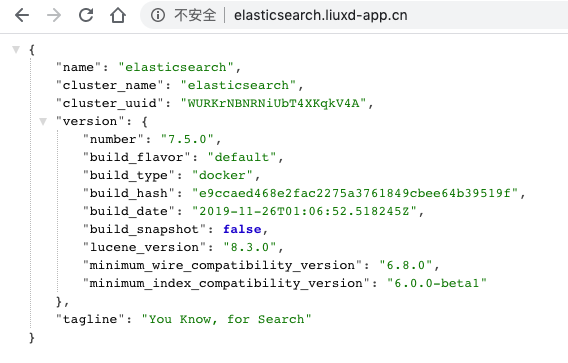This screenshot has width=568, height=363.
Task: Click the "docker" build_type value
Action: point(222,175)
